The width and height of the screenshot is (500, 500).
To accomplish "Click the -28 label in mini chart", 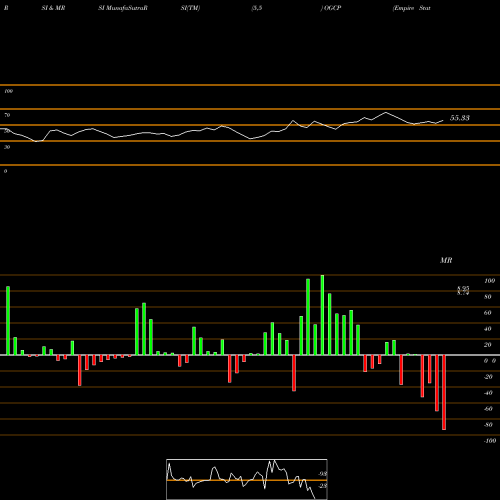I will tap(322, 486).
